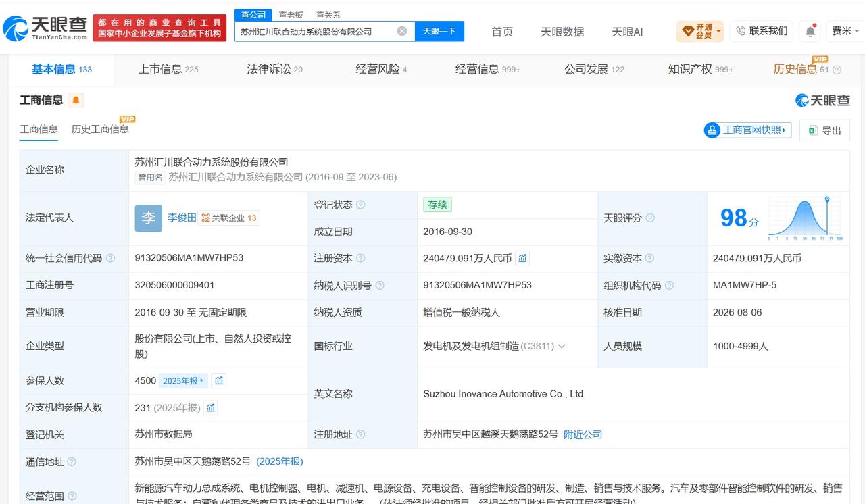Switch to the 知识产权 tab
This screenshot has width=865, height=504.
[x=701, y=69]
